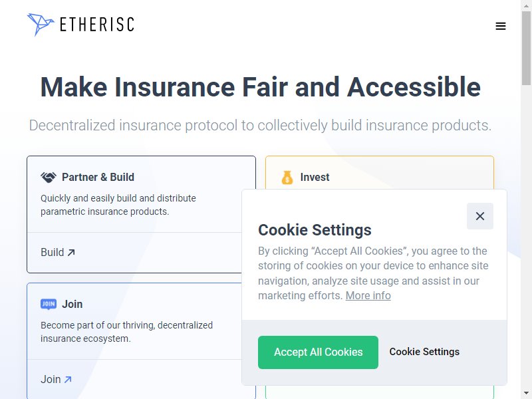Open the Join link in Join card
This screenshot has width=532, height=399.
(57, 379)
